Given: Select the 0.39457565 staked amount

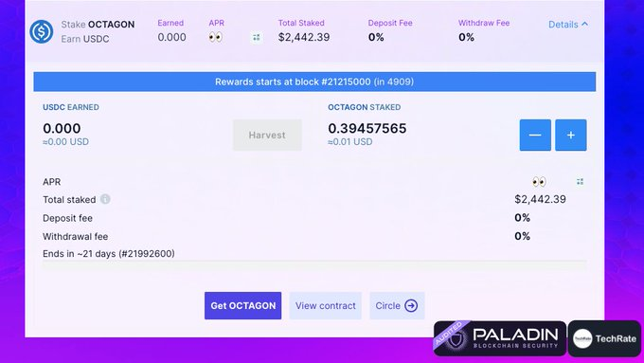Looking at the screenshot, I should point(367,128).
